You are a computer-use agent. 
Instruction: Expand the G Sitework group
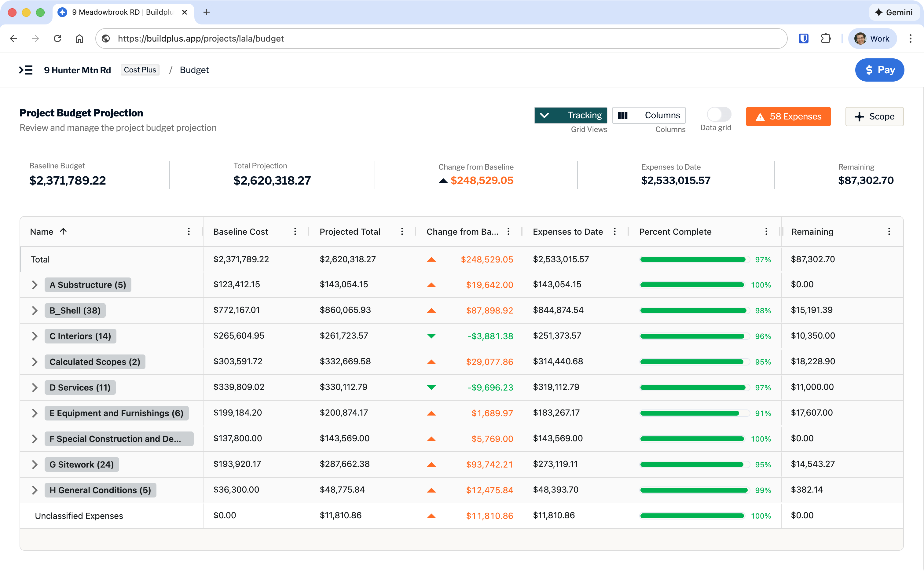tap(35, 464)
